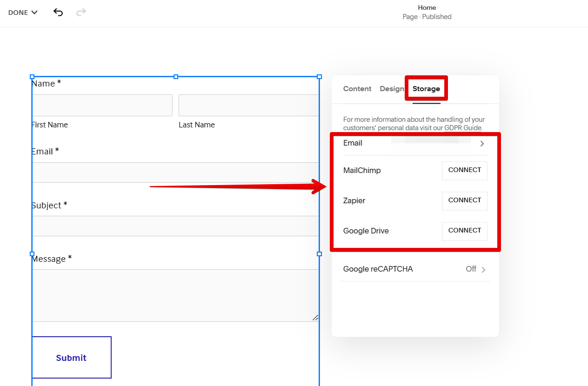
Task: Switch to the Content tab
Action: click(x=357, y=89)
